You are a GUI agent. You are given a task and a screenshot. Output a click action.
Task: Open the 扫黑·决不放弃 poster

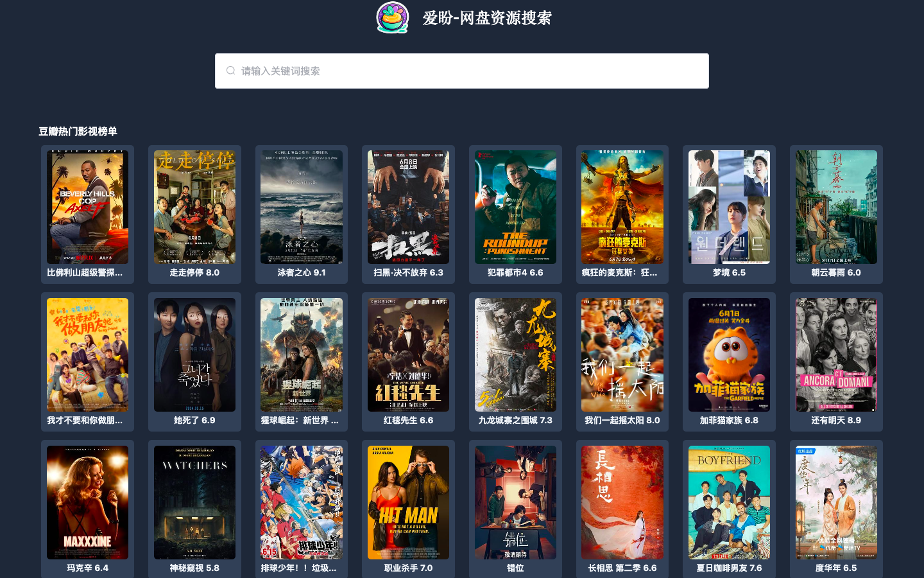click(408, 207)
